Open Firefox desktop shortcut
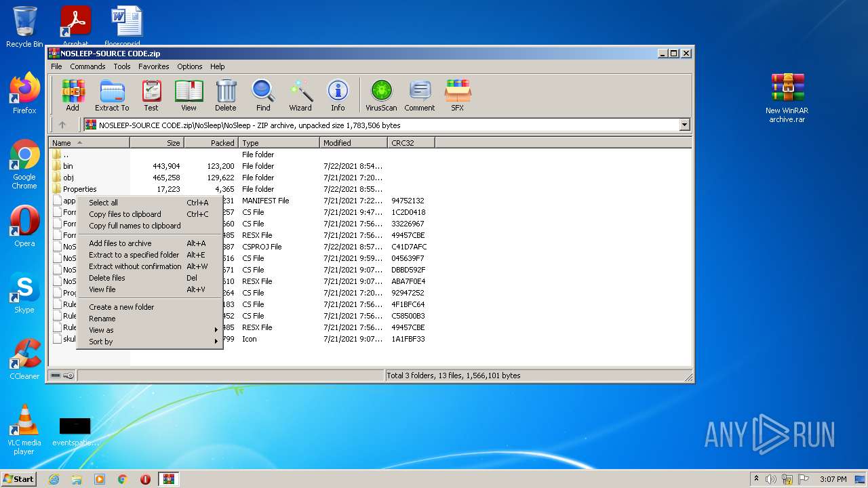868x488 pixels. coord(24,94)
